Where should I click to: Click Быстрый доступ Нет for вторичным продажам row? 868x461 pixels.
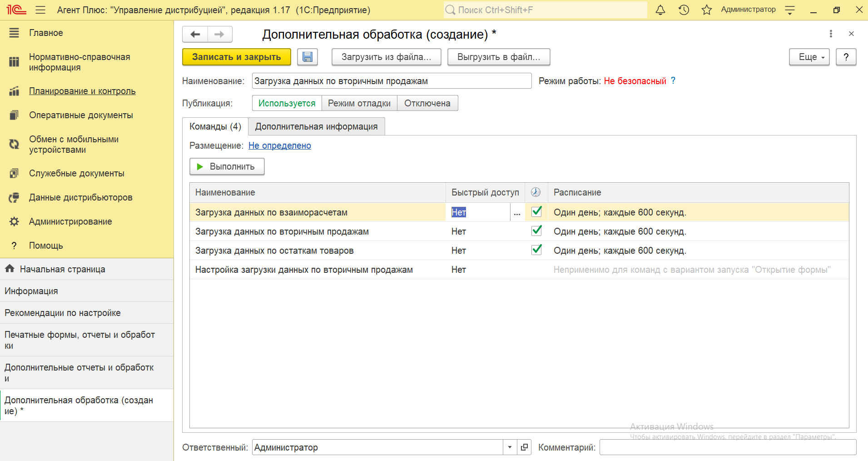tap(459, 231)
